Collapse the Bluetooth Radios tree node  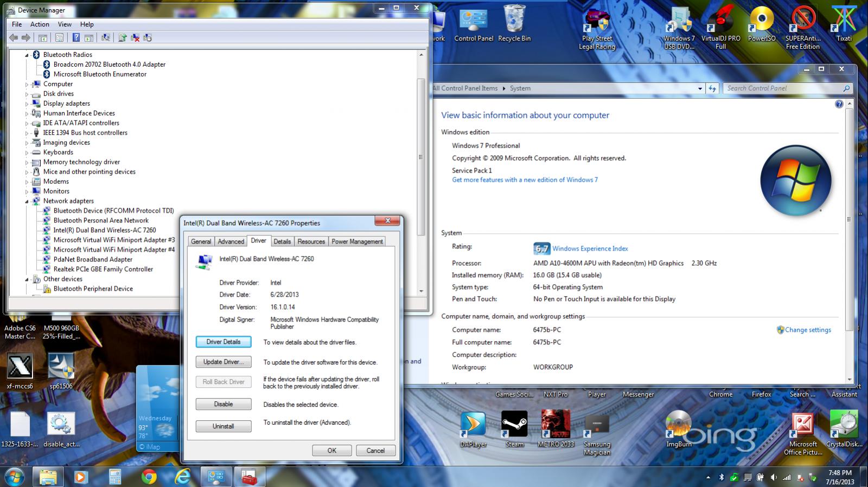(x=27, y=55)
